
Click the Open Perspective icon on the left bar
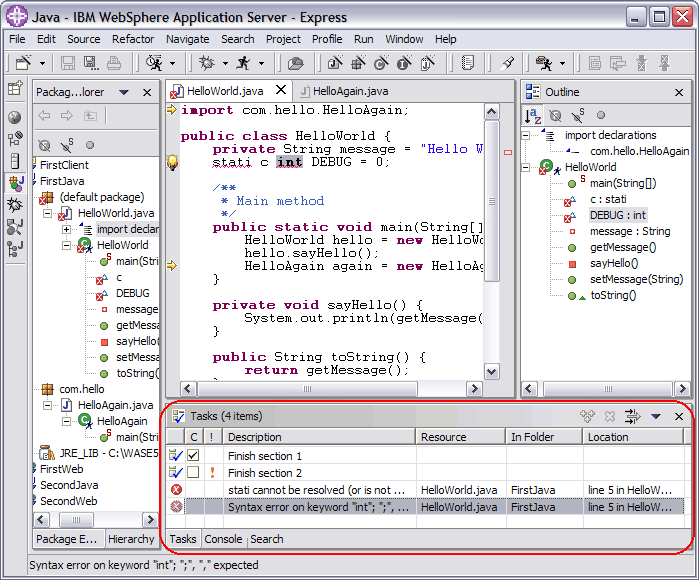(x=15, y=88)
